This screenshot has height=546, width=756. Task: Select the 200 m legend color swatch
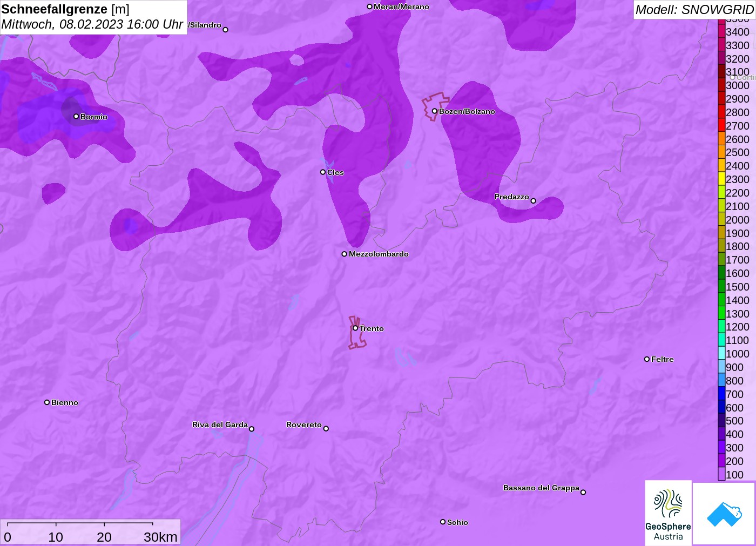click(721, 461)
